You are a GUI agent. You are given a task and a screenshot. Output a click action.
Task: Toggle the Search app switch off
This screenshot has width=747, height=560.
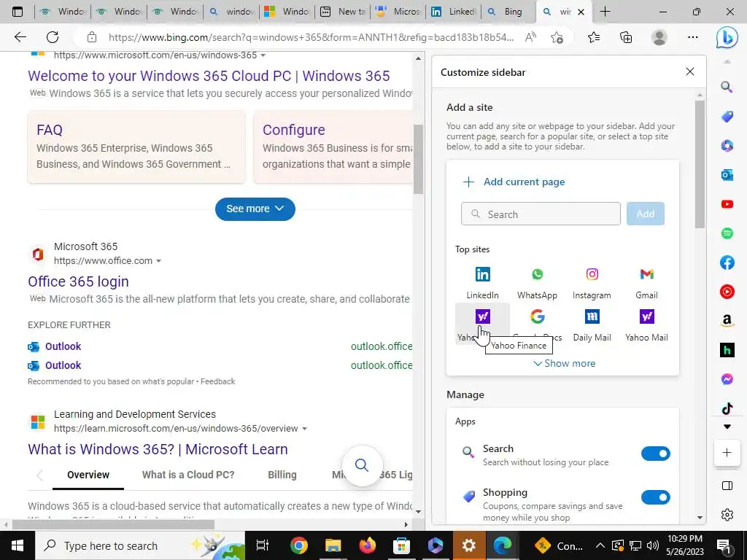[x=655, y=454]
